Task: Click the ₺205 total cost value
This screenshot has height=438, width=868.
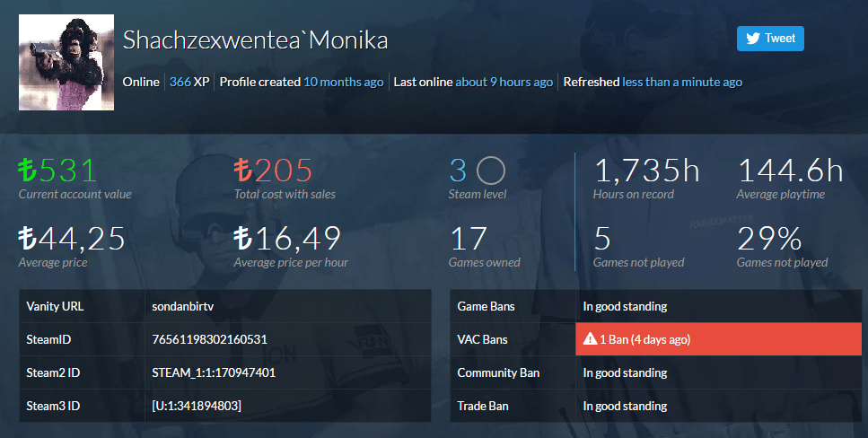Action: [x=274, y=171]
